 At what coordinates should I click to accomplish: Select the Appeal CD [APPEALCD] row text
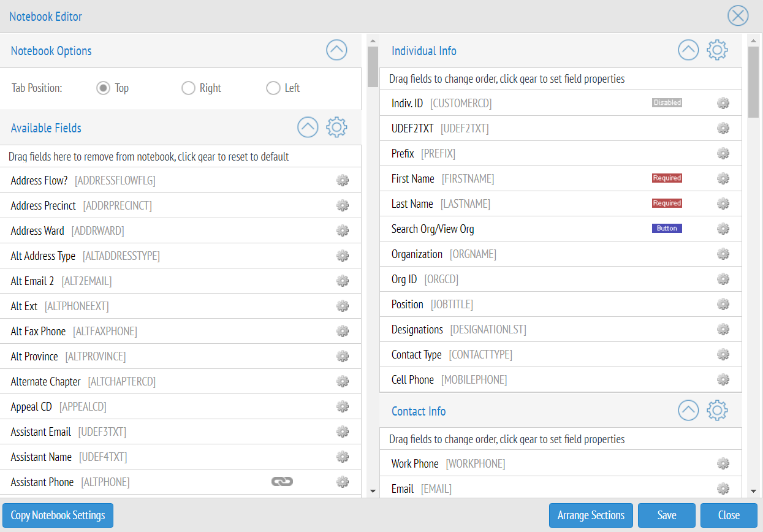coord(59,406)
